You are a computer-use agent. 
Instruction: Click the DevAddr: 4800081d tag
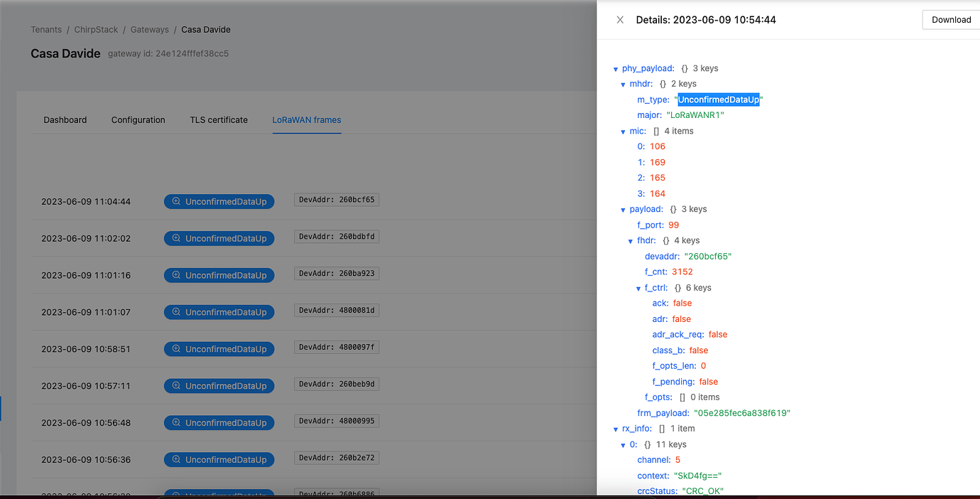click(x=337, y=310)
